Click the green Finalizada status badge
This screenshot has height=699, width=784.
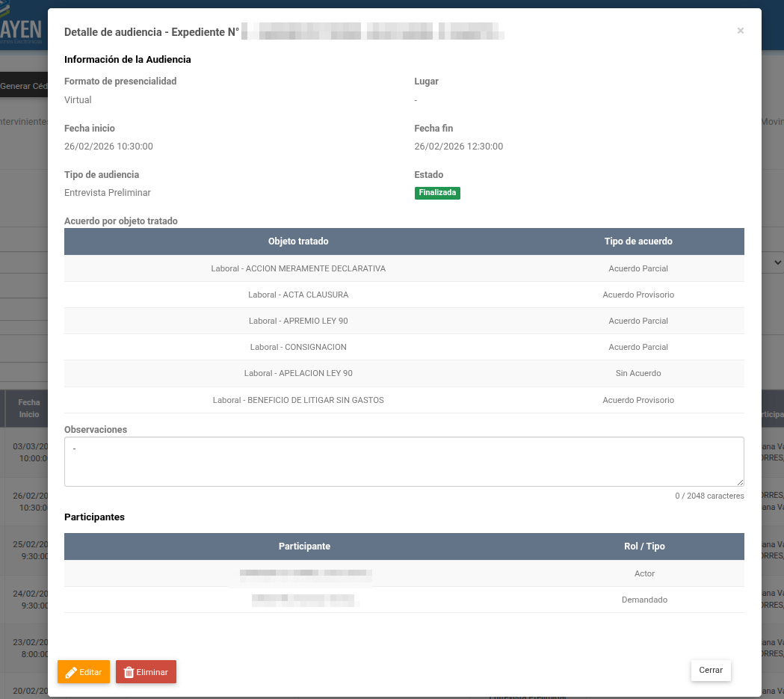click(437, 193)
